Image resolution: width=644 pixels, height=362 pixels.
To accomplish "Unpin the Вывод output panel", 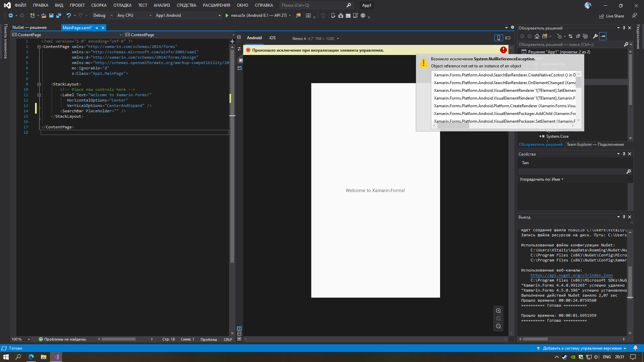I will pyautogui.click(x=624, y=217).
